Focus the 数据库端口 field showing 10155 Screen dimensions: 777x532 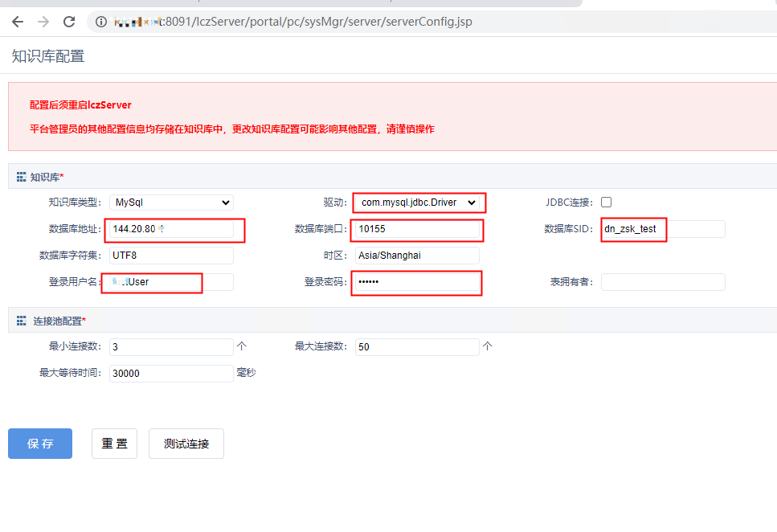click(x=417, y=229)
